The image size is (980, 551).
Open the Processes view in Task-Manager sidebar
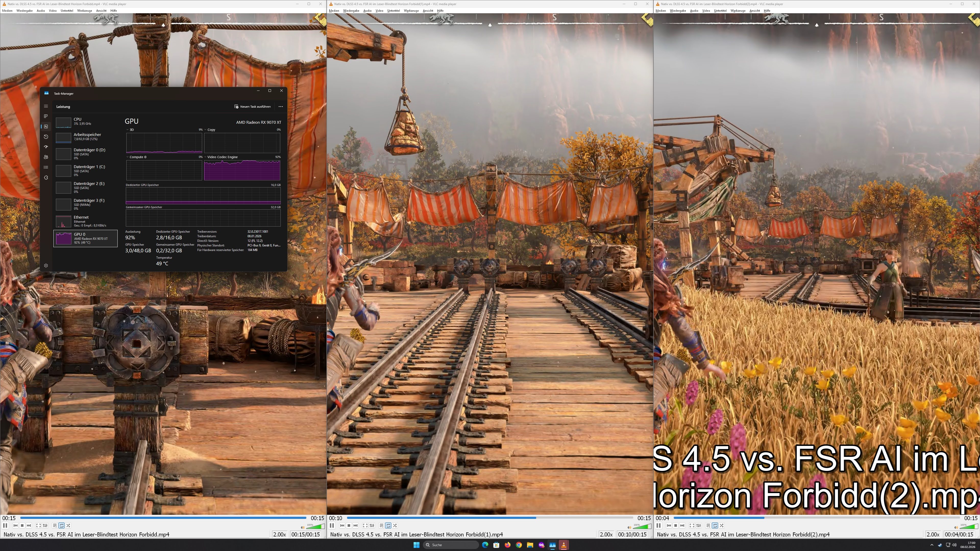pos(46,116)
